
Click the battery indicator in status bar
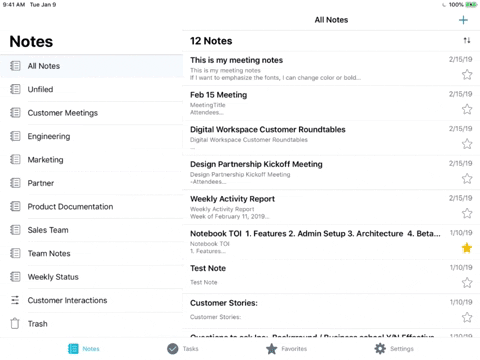click(x=471, y=5)
